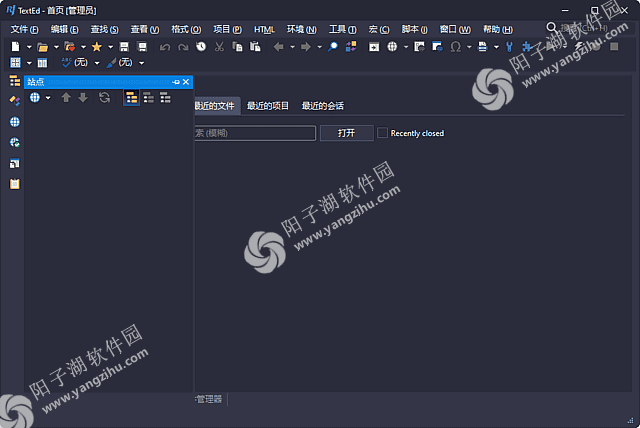
Task: Switch to the 最近的项目 tab
Action: pyautogui.click(x=268, y=106)
